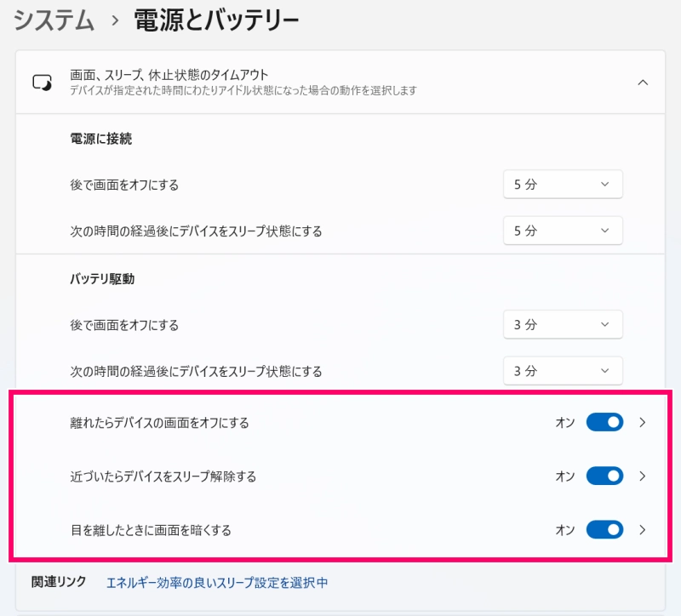Open the plugged-in device sleep time dropdown
The width and height of the screenshot is (681, 616).
click(x=563, y=231)
